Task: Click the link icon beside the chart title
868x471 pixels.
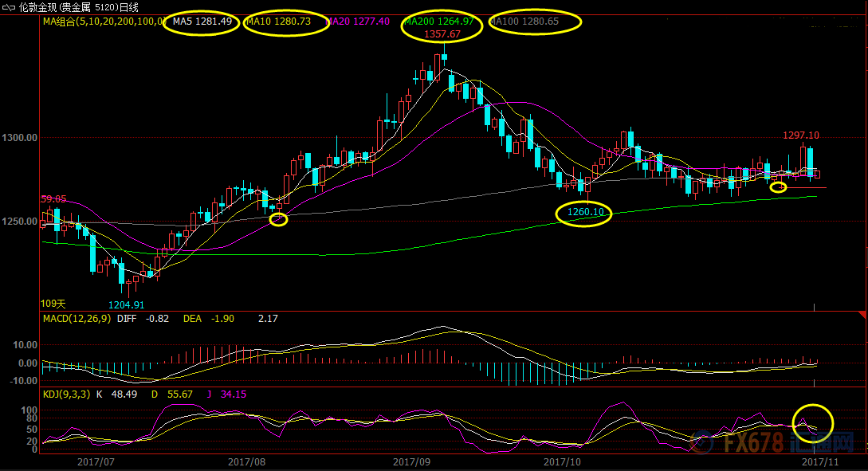Action: pos(9,8)
